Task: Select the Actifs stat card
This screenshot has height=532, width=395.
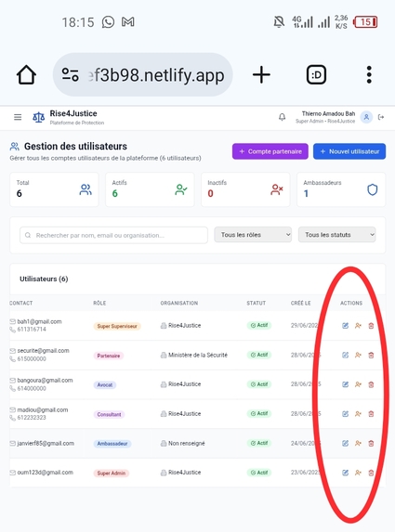Action: (150, 189)
